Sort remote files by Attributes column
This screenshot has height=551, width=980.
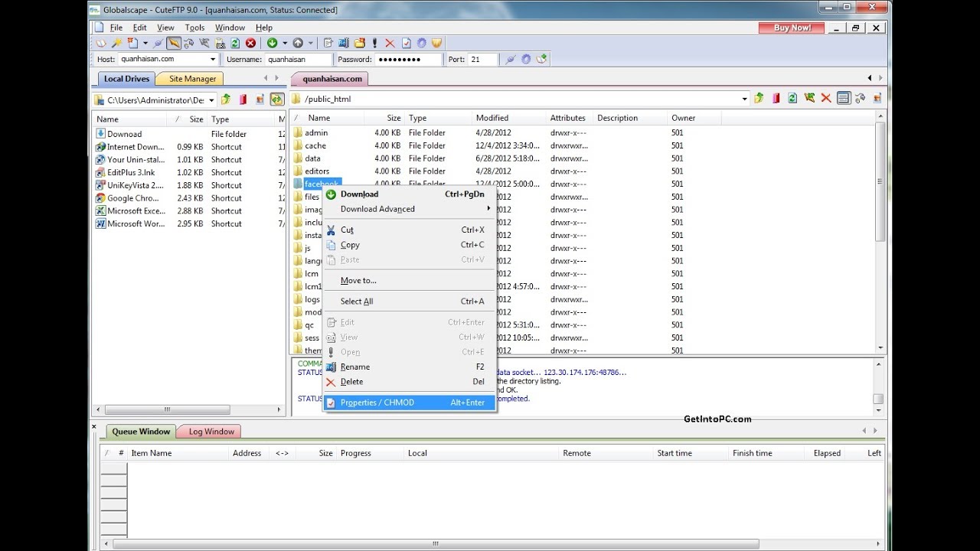tap(569, 118)
